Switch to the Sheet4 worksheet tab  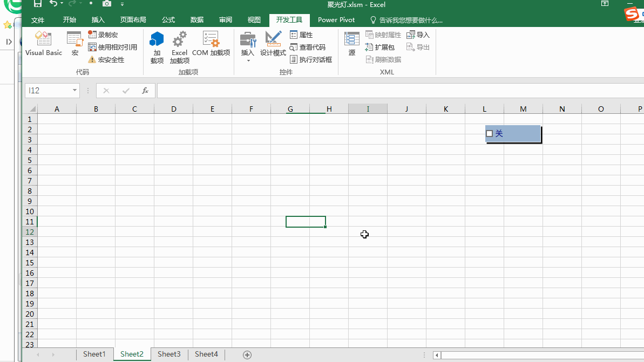click(206, 354)
